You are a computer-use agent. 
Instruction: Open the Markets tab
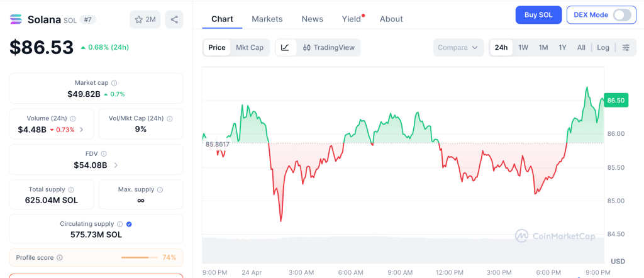[x=267, y=19]
